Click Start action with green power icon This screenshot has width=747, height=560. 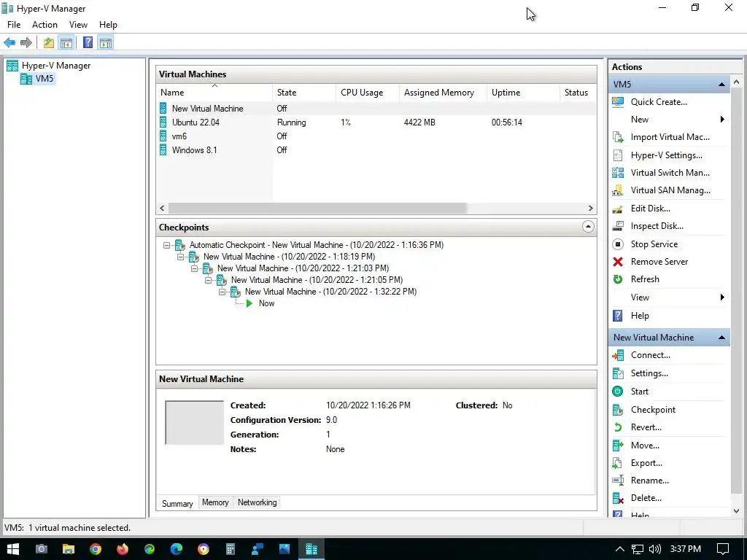[x=639, y=392]
